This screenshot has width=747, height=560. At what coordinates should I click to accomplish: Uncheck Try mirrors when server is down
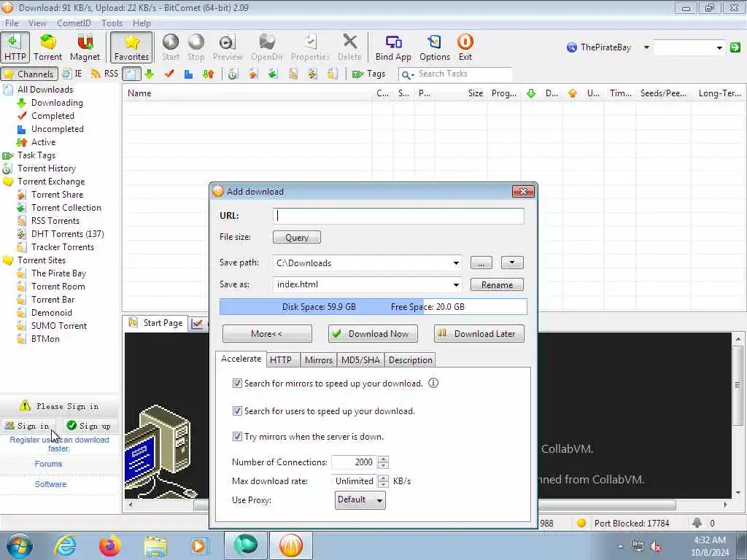point(237,436)
